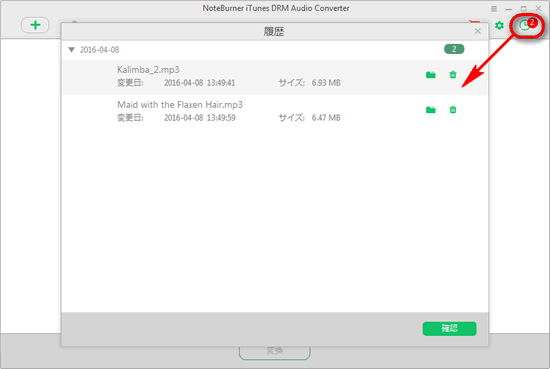This screenshot has height=369, width=550.
Task: Click the green plus add-files button
Action: click(35, 25)
